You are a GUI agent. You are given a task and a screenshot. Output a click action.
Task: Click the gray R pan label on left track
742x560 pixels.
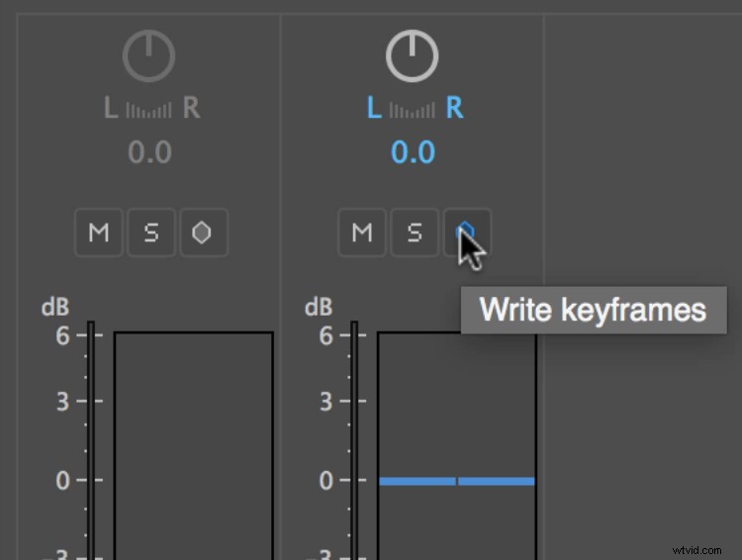(192, 108)
